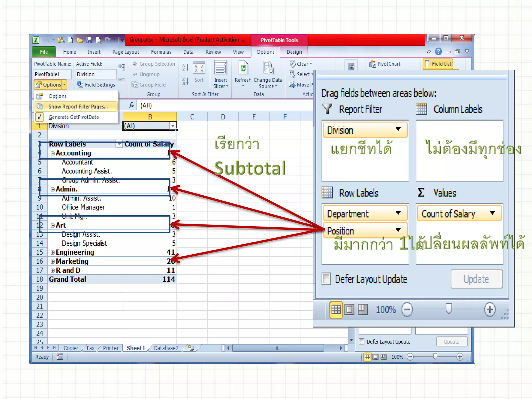Click the Field Settings icon
532x399 pixels.
(80, 84)
